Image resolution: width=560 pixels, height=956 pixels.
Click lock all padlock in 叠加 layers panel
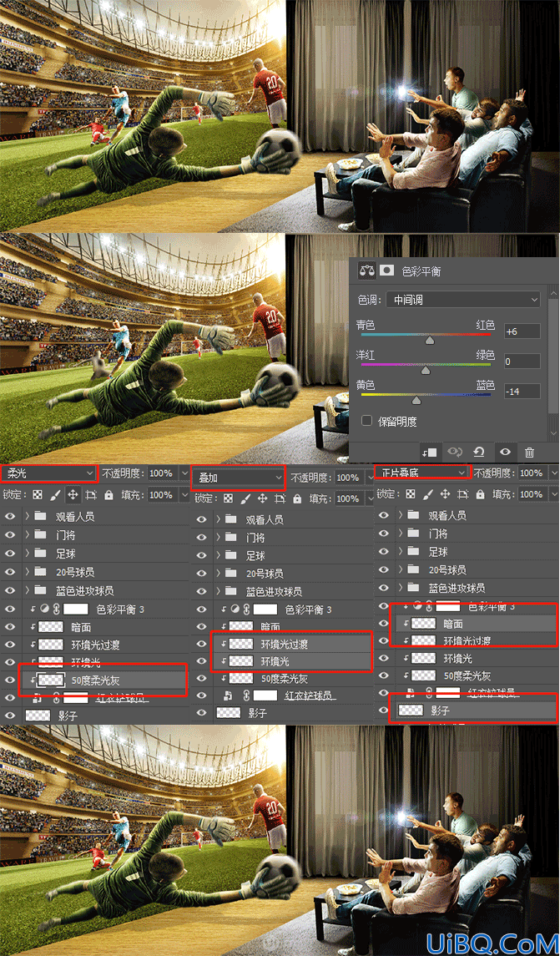pos(297,498)
